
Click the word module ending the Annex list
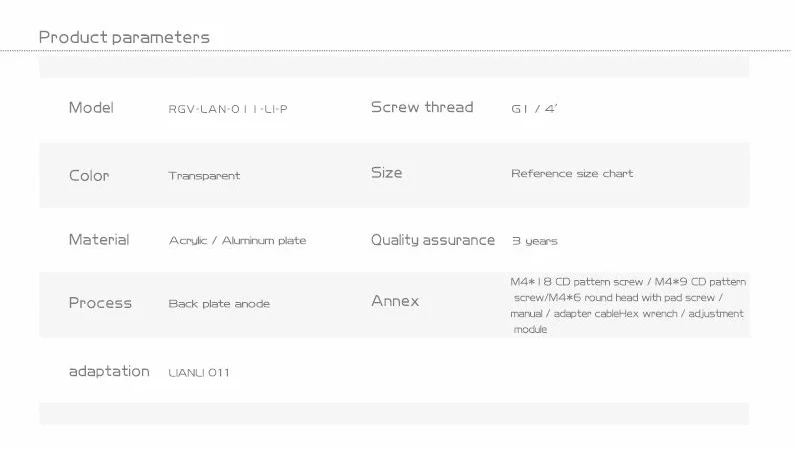click(x=530, y=329)
